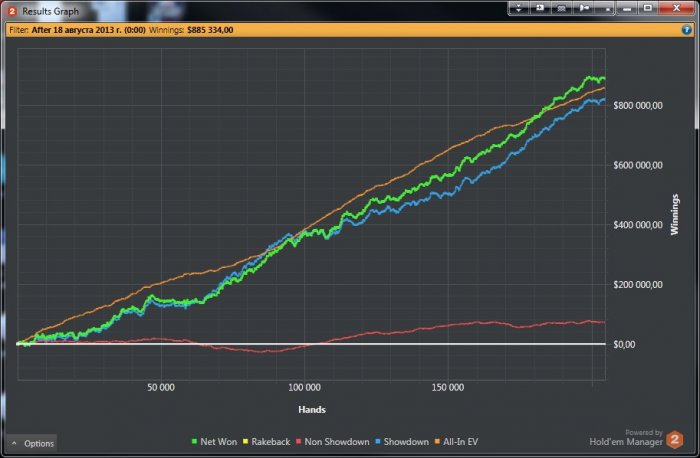Open the help icon in the filter bar
This screenshot has height=458, width=700.
(687, 30)
